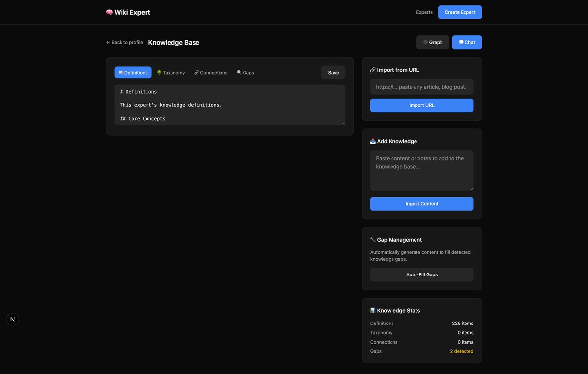Select the Gaps tab
Viewport: 588px width, 374px height.
point(245,73)
